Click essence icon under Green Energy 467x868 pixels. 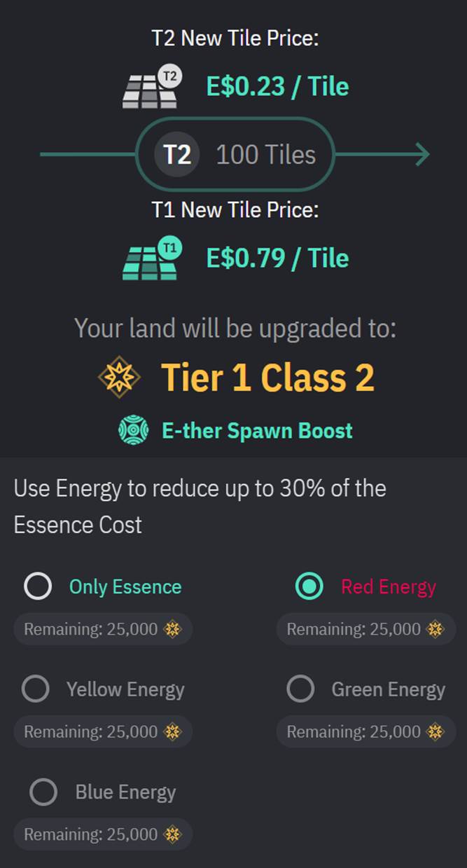(435, 732)
